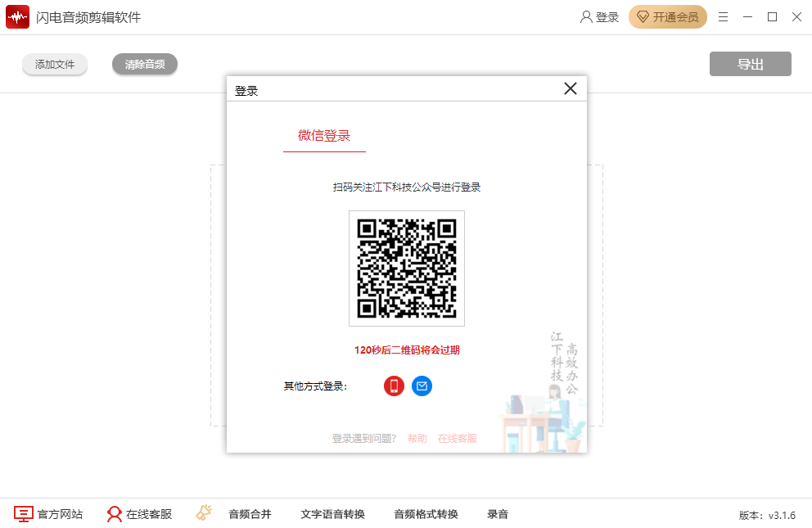The height and width of the screenshot is (528, 812).
Task: Click the 在线客服 headset icon in footer
Action: (113, 513)
